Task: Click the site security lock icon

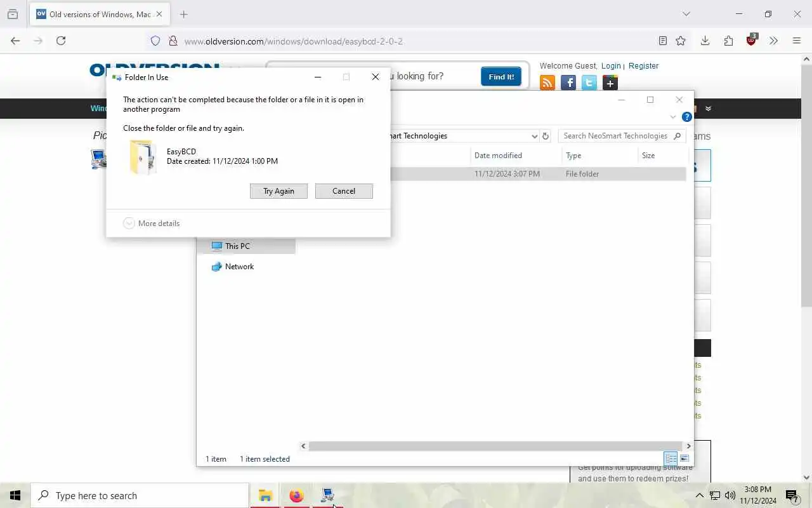Action: 173,41
